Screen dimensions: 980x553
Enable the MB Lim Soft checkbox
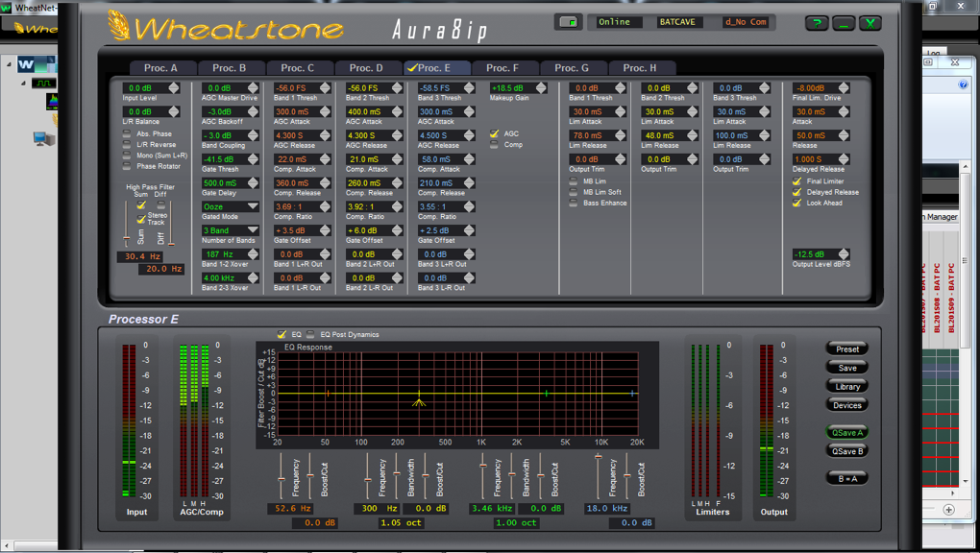click(574, 192)
